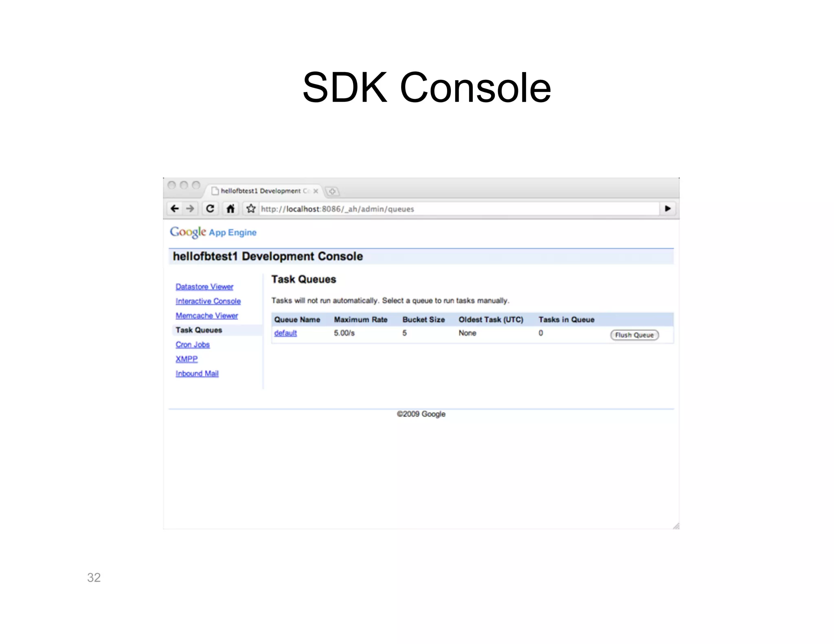Click the None oldest task value
The height and width of the screenshot is (644, 834).
[467, 333]
